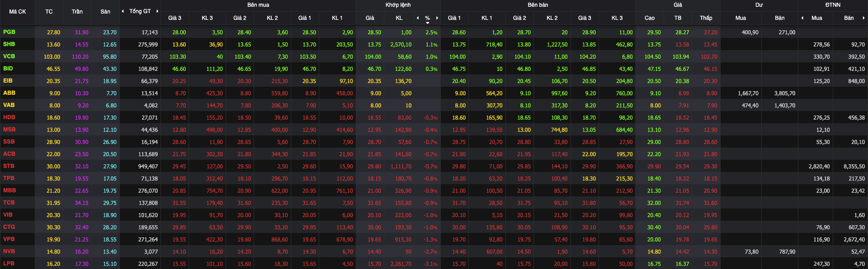Click the % change column header
Viewport: 868px width, 269px height.
pyautogui.click(x=428, y=18)
